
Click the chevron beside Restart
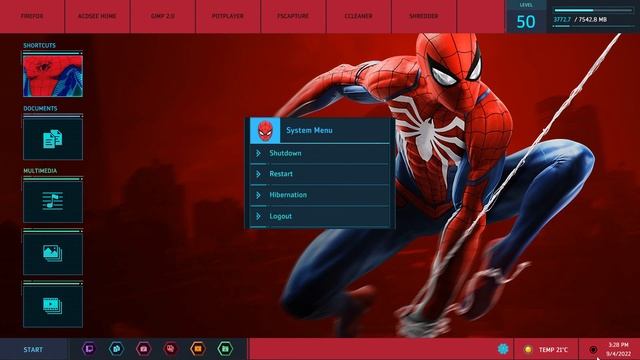[258, 174]
